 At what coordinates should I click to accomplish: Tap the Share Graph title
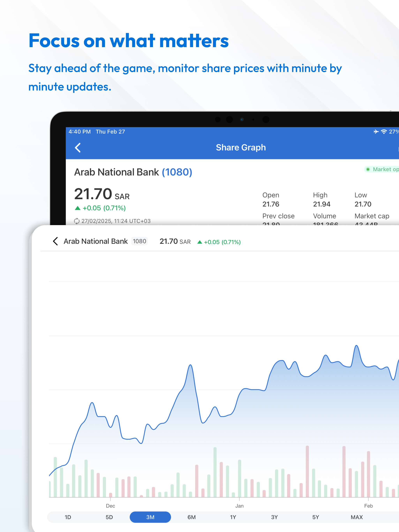pos(241,147)
